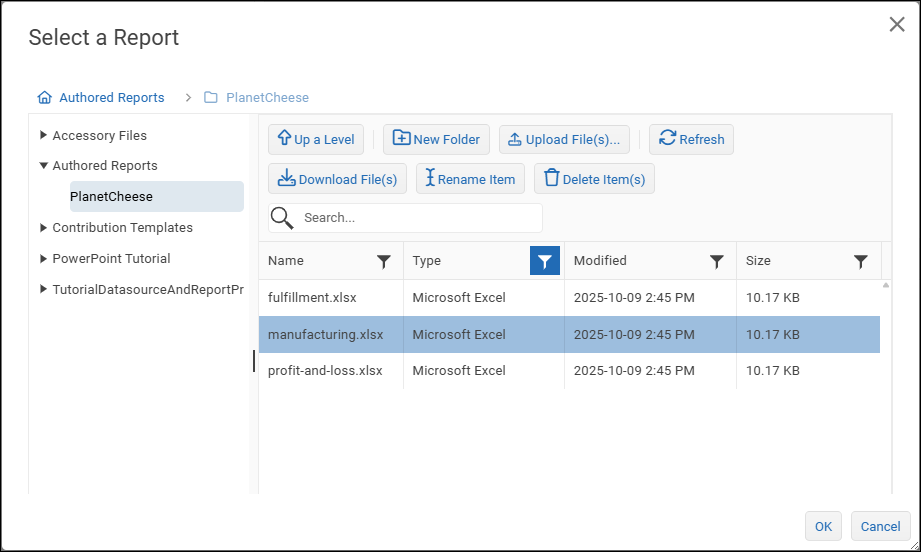The height and width of the screenshot is (552, 921).
Task: Create a folder with New Folder
Action: pyautogui.click(x=436, y=140)
